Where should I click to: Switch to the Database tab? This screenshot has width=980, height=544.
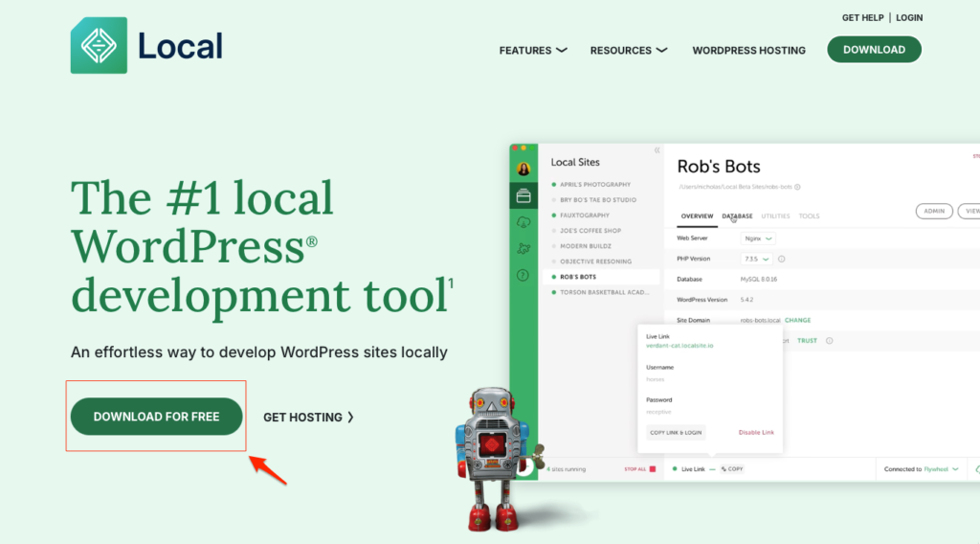[737, 216]
